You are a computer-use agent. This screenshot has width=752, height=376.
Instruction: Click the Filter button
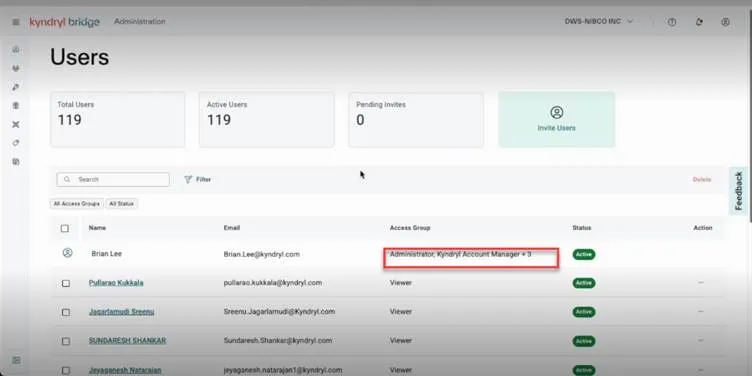pos(198,179)
